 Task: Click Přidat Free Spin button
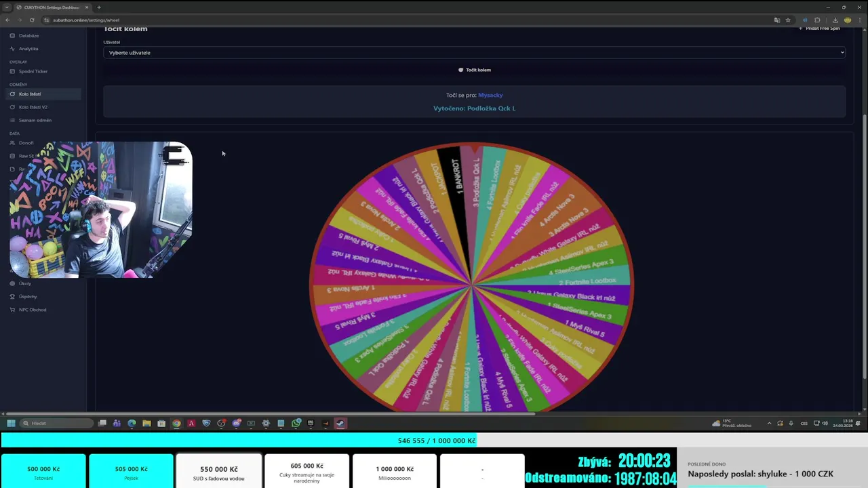[x=819, y=28]
